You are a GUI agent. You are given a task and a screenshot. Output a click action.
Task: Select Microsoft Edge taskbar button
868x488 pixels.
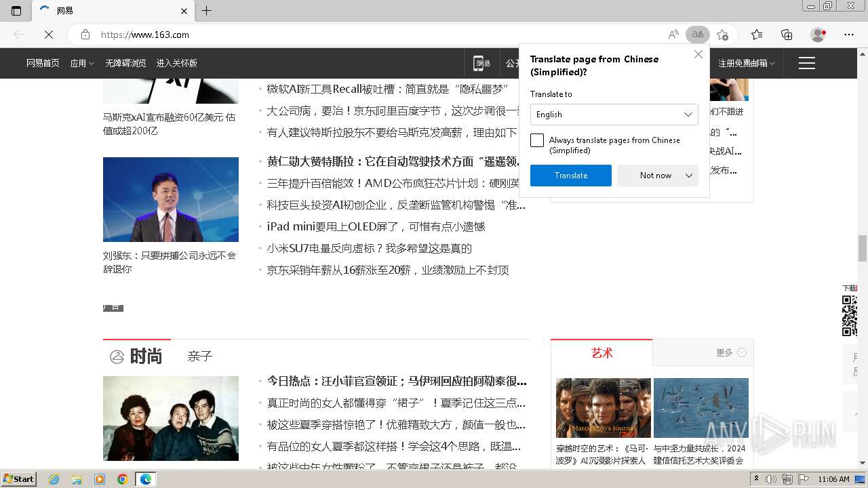coord(146,479)
